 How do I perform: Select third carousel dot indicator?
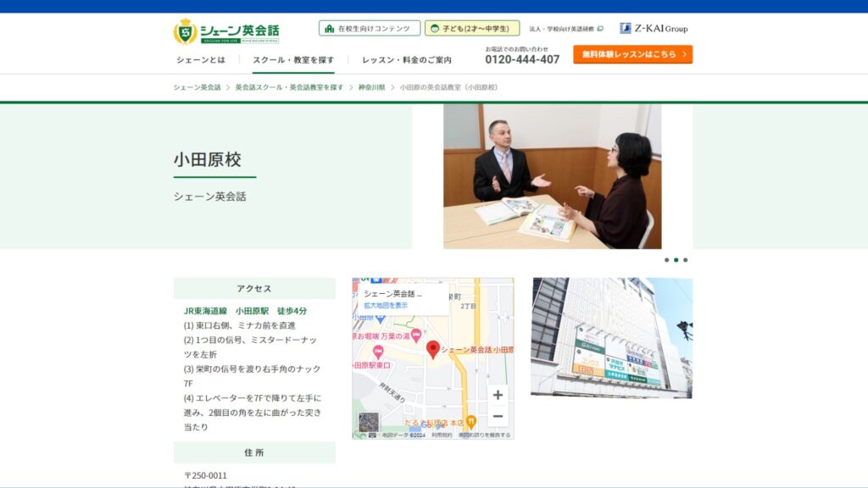tap(685, 260)
